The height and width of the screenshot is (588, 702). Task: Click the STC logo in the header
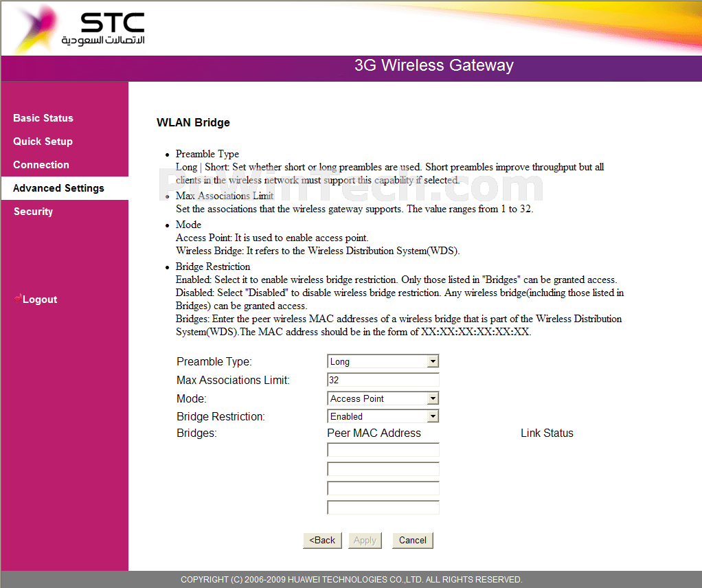[80, 29]
